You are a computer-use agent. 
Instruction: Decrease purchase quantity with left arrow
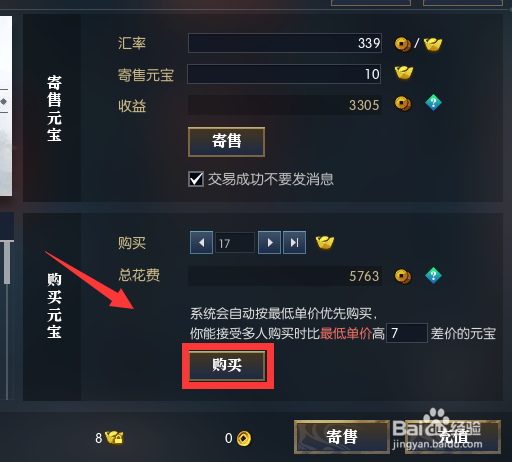click(201, 242)
